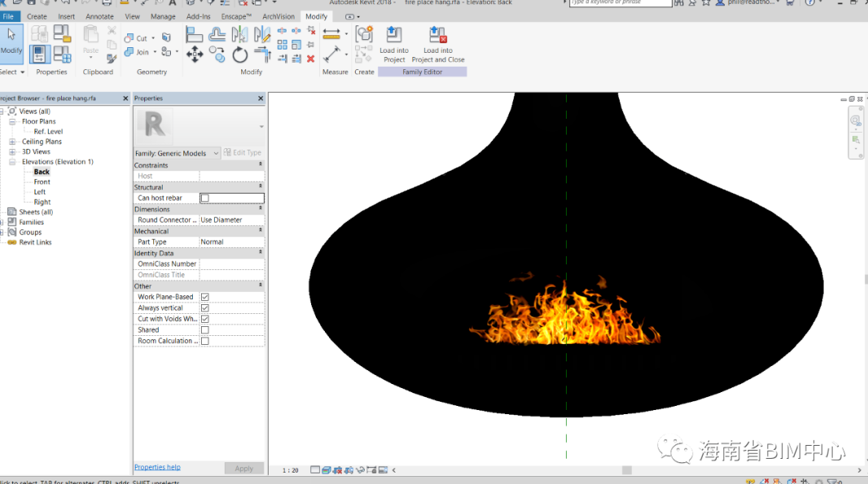Open the Annotate ribbon tab

100,16
